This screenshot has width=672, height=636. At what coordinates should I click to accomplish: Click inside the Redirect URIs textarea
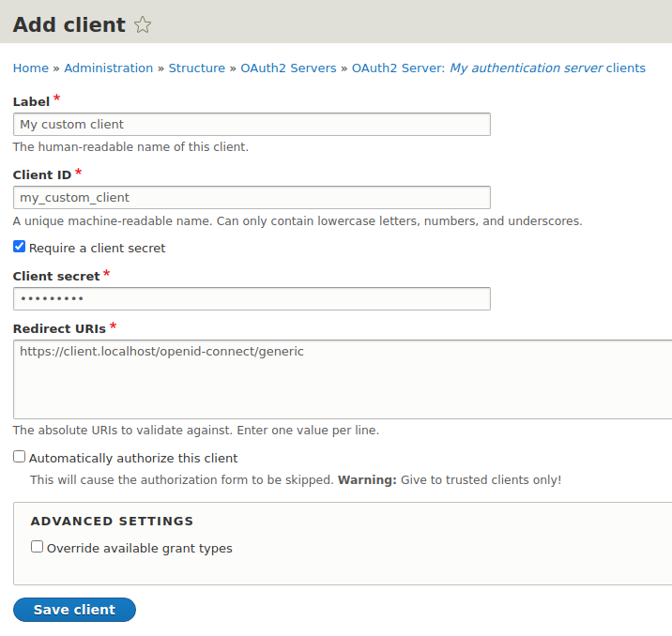click(343, 380)
